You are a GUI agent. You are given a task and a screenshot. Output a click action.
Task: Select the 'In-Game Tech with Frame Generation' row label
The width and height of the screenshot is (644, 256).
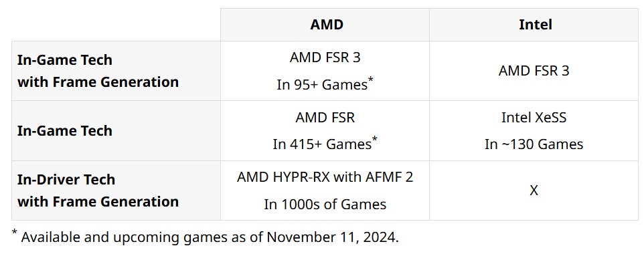(x=98, y=71)
